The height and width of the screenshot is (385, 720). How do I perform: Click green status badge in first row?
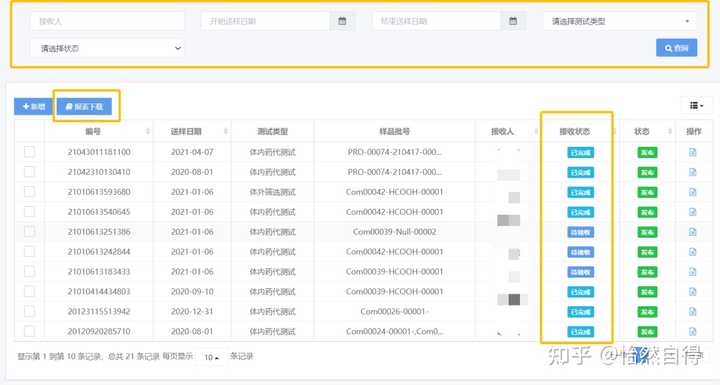coord(647,153)
